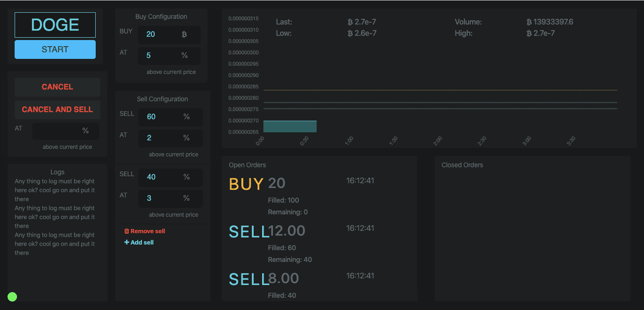Click the BUY order label in Open Orders

click(x=247, y=184)
